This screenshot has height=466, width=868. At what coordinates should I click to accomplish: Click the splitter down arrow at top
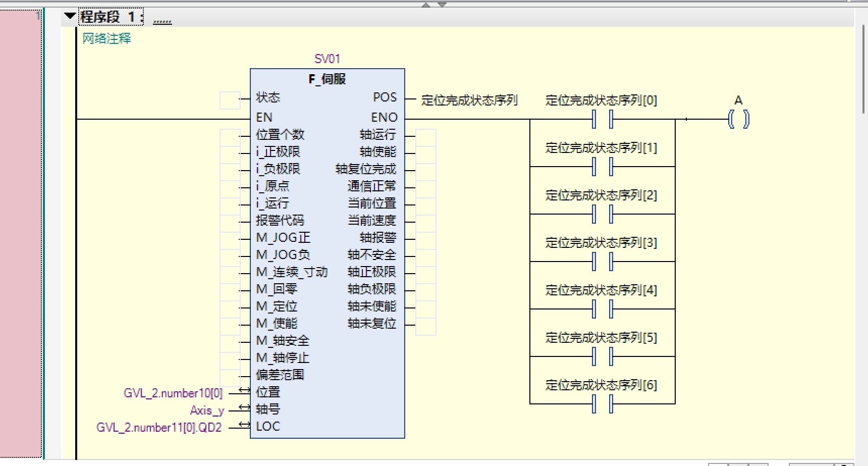coord(442,5)
